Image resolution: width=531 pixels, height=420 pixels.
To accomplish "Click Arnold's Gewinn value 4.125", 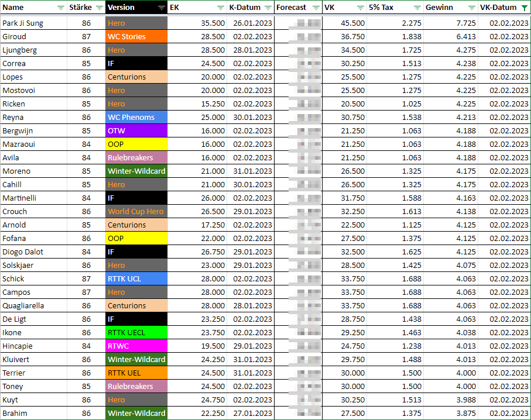I will (465, 225).
